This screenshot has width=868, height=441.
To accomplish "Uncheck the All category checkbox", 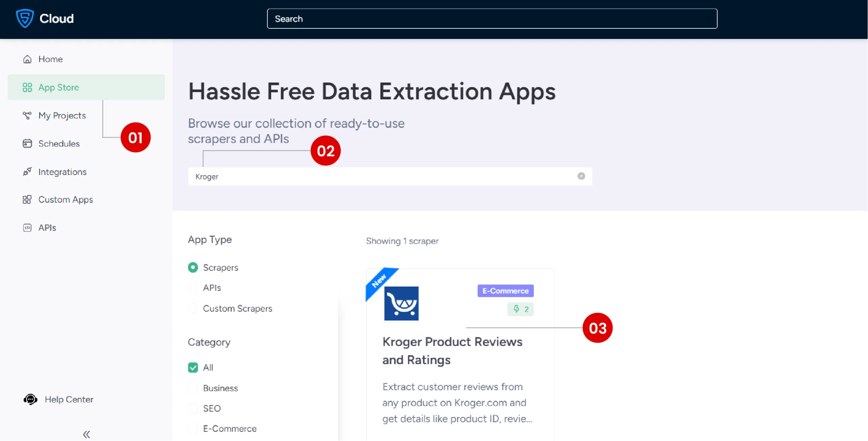I will 193,367.
